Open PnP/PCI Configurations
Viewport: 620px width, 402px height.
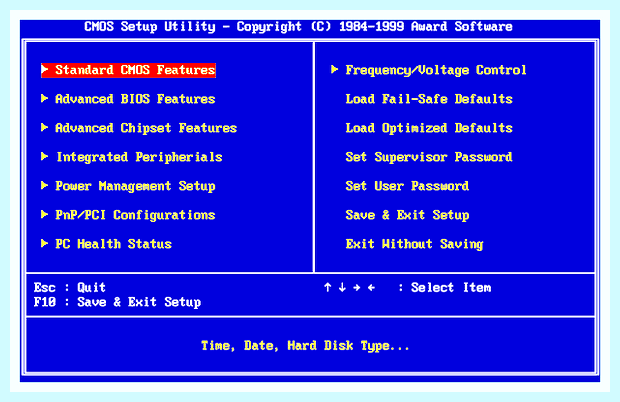pos(135,215)
